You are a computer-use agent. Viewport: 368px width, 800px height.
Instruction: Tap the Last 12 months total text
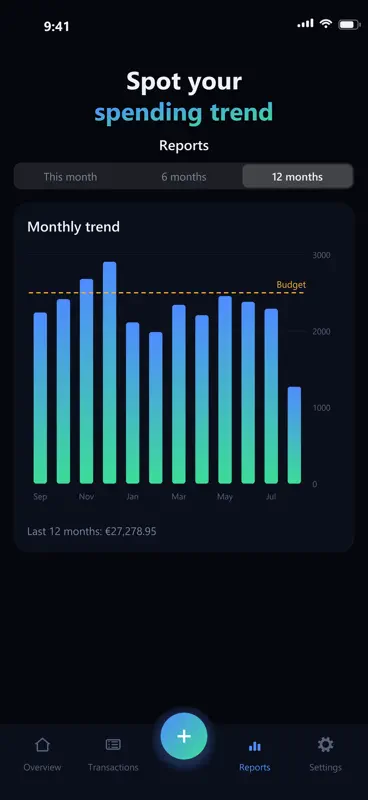click(92, 532)
